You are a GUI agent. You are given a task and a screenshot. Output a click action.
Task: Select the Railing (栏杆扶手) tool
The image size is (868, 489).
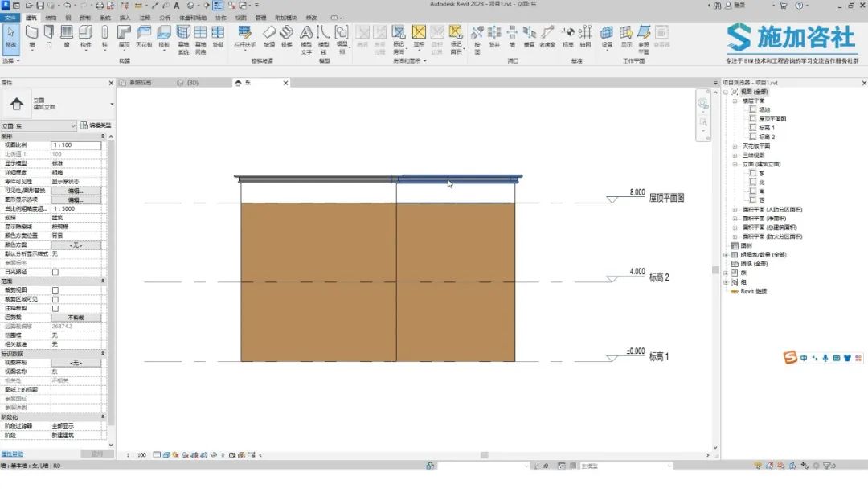point(244,36)
